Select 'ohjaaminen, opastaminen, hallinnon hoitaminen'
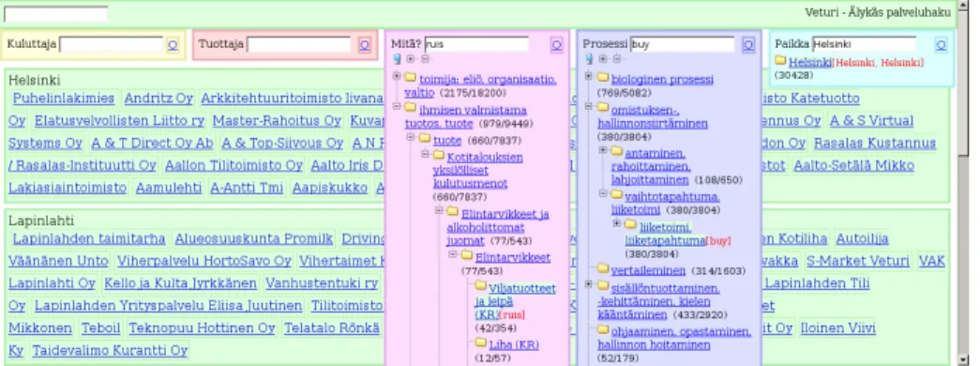This screenshot has width=980, height=366. [674, 338]
